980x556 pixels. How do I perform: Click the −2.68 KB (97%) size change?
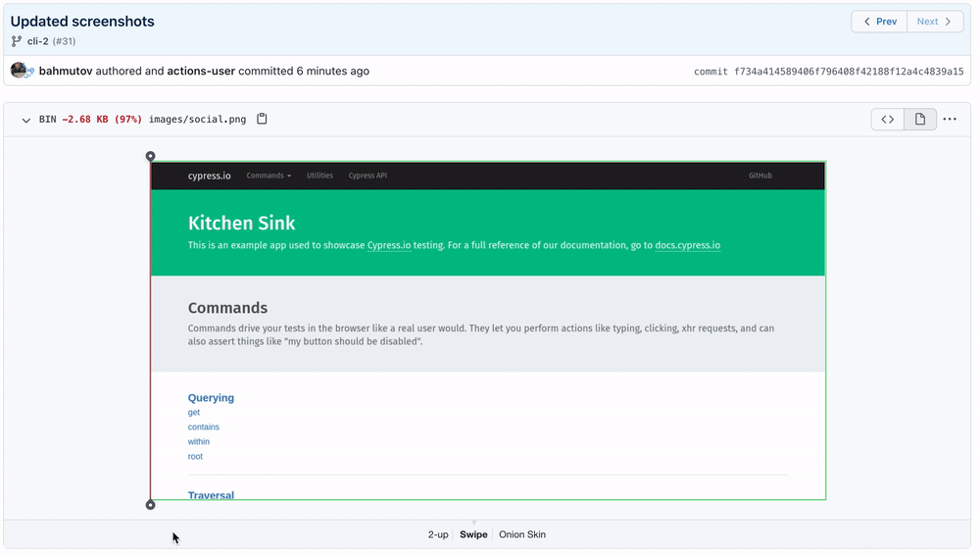(102, 120)
